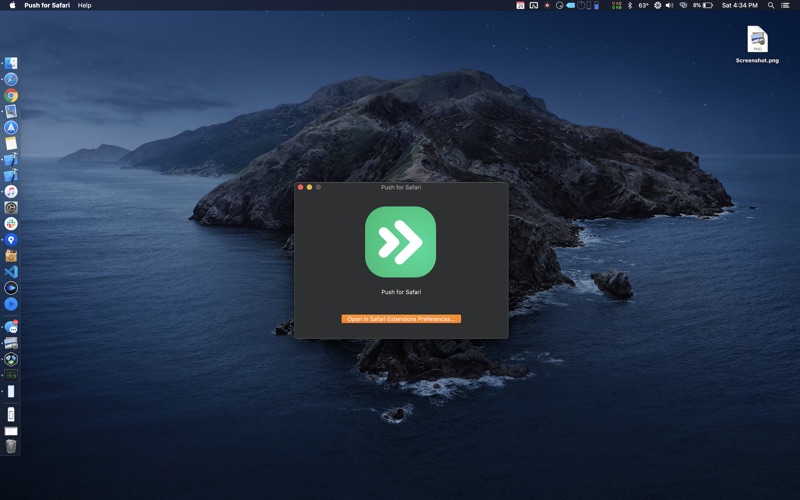Click the AirPlay display icon in menu bar
Viewport: 800px width, 500px height.
point(534,5)
